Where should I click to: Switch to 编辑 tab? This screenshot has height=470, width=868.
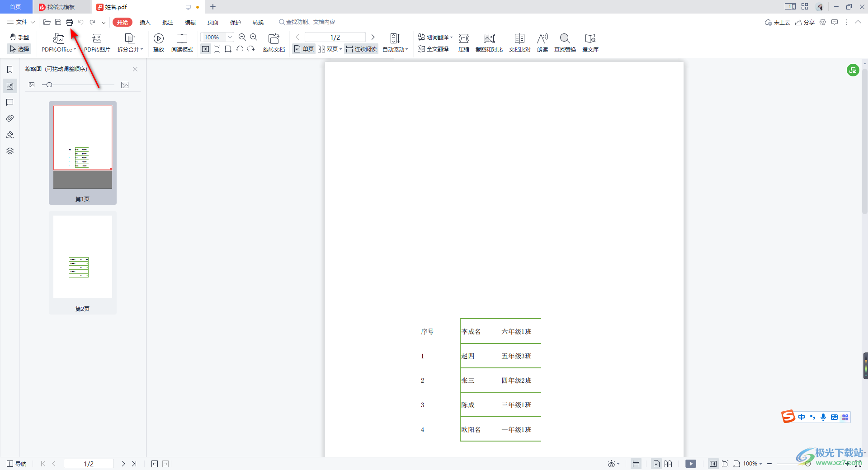190,22
